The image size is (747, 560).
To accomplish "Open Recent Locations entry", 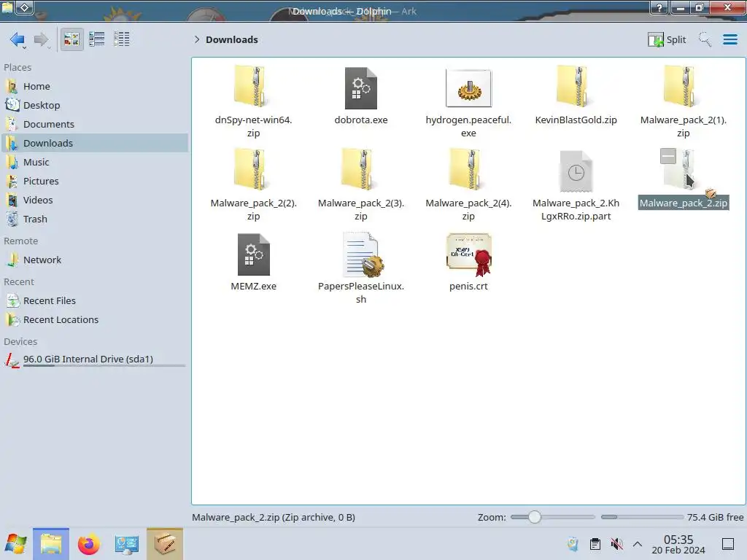I will [96, 320].
